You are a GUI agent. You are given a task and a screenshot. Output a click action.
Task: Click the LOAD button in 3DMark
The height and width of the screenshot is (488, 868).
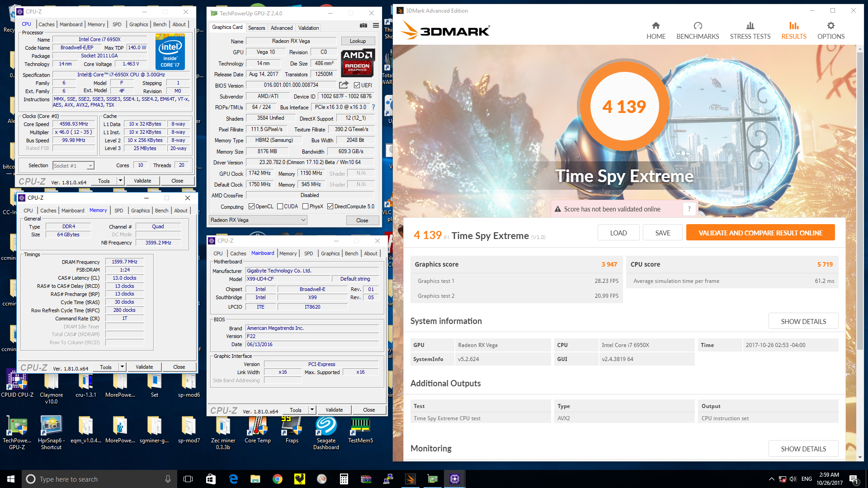tap(618, 233)
